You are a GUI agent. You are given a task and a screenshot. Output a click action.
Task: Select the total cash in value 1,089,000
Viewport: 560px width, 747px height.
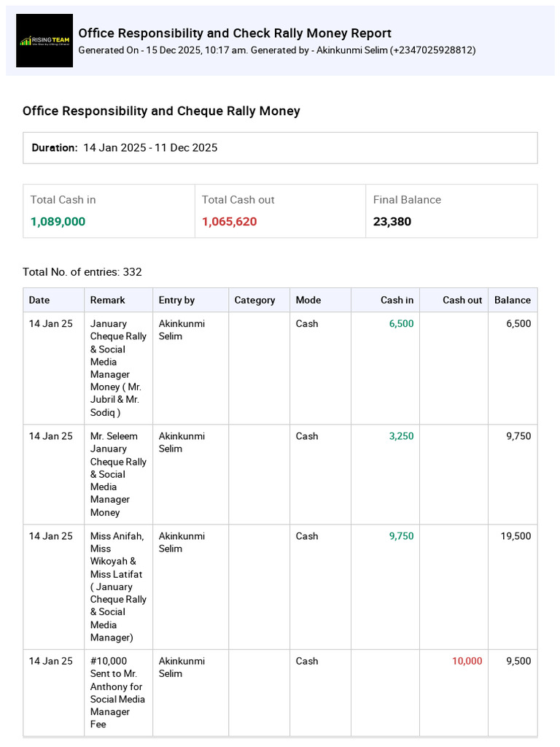coord(58,222)
